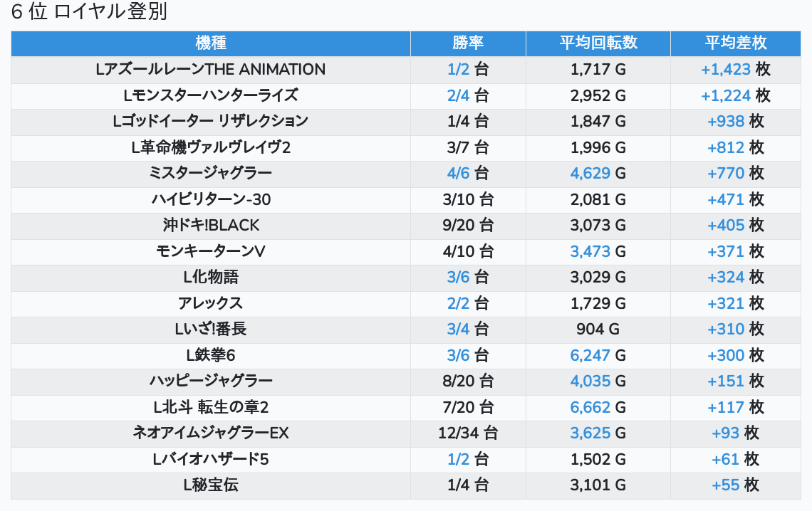Click the 沖ドキ!BLACK machine name
812x511 pixels.
point(211,226)
